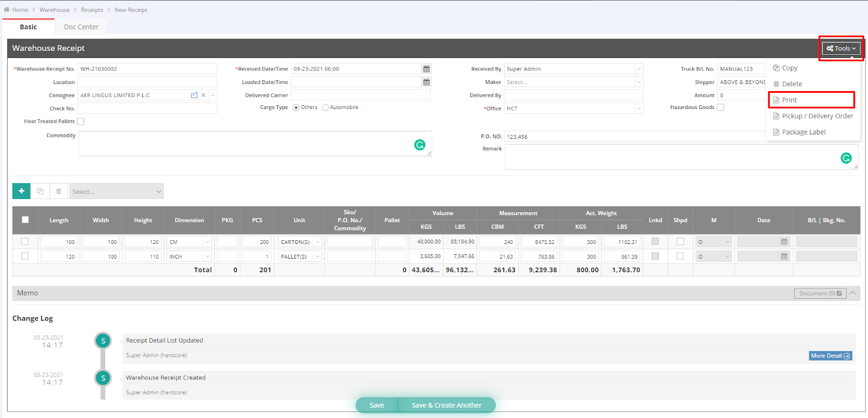Click the Home icon in breadcrumb

7,10
